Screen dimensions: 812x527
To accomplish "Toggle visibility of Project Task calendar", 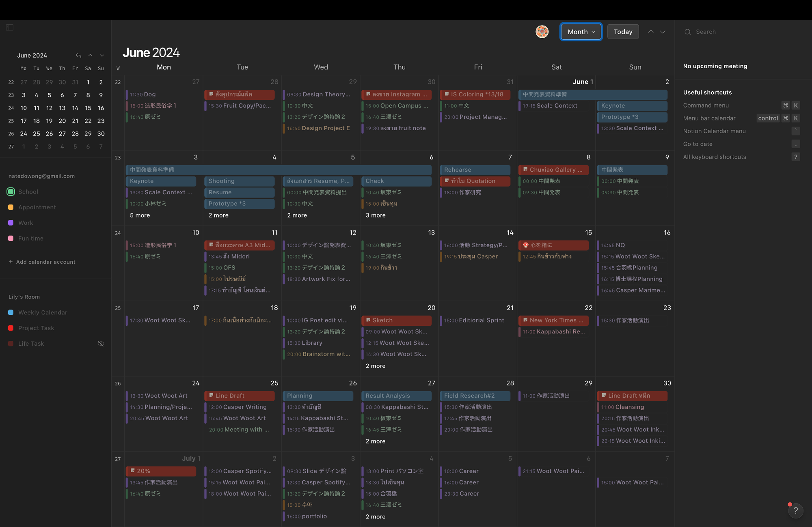I will coord(11,328).
